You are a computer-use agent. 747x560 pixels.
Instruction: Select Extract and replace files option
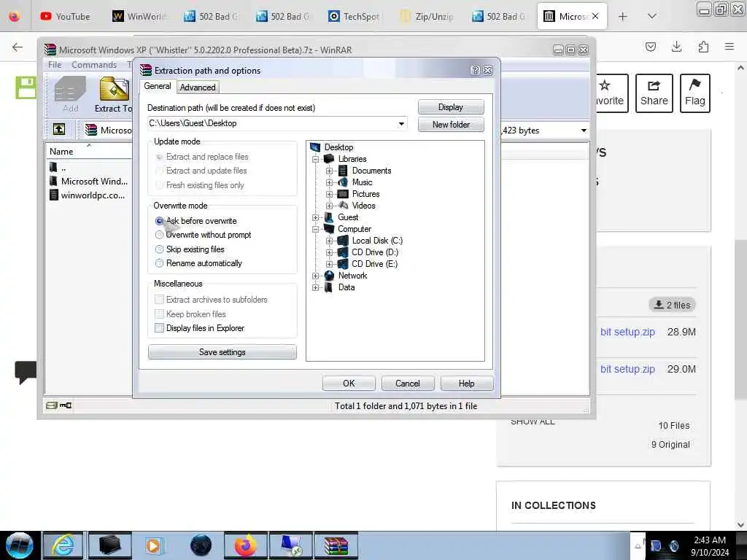pyautogui.click(x=159, y=157)
